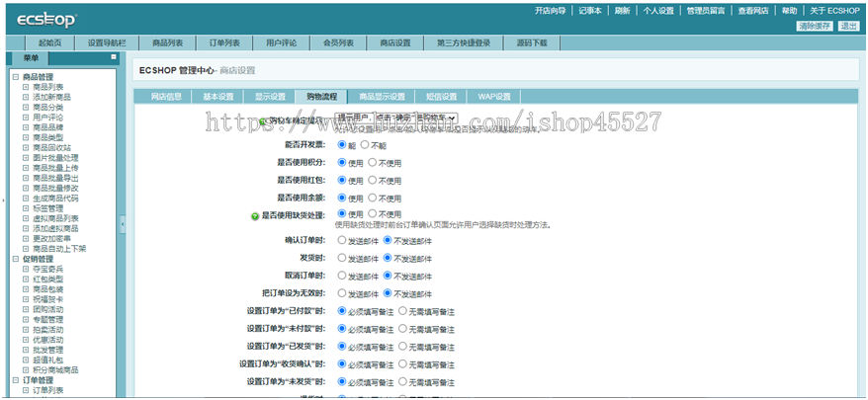Open 商品批量上传 in the sidebar tree
Viewport: 868px width, 400px height.
(x=55, y=168)
